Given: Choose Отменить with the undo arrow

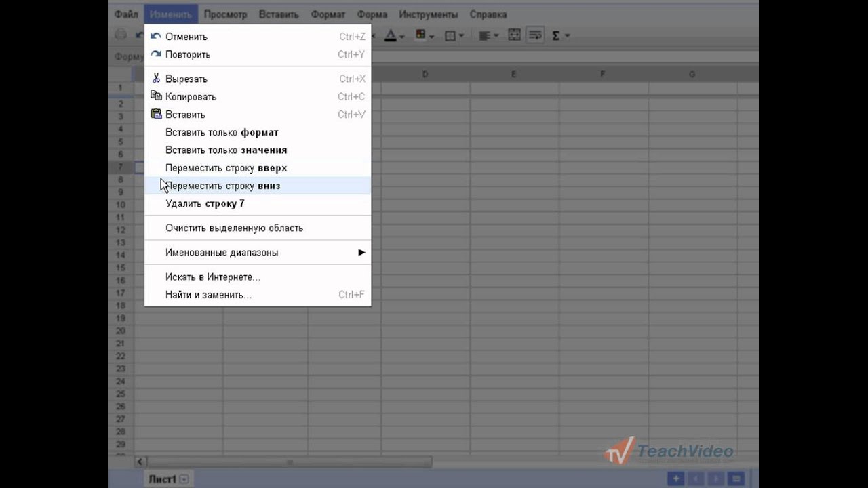Looking at the screenshot, I should point(258,37).
